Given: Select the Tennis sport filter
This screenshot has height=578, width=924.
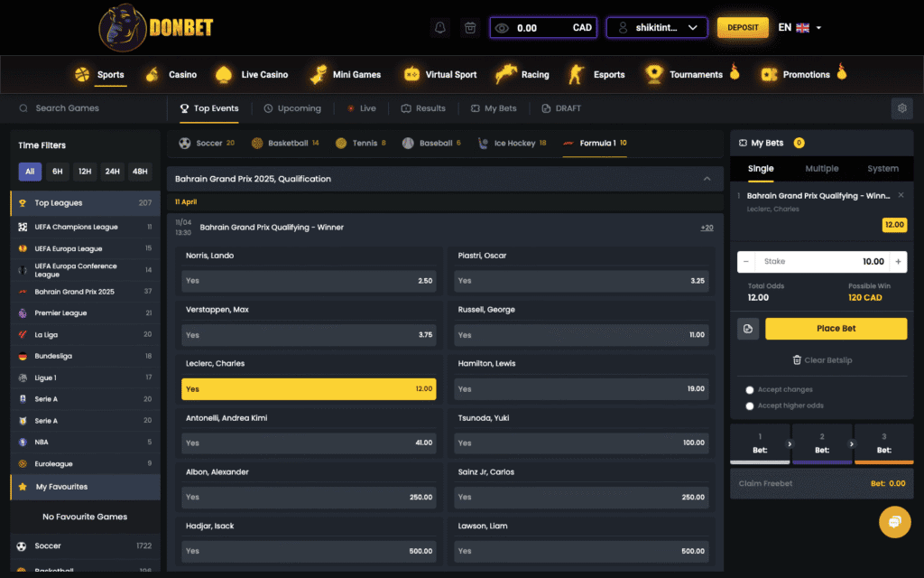Looking at the screenshot, I should (x=360, y=144).
